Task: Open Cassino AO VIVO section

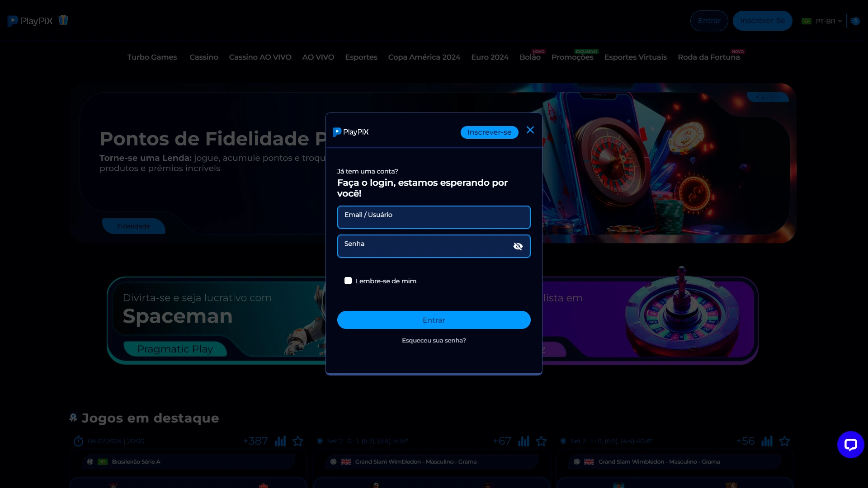Action: [x=260, y=57]
